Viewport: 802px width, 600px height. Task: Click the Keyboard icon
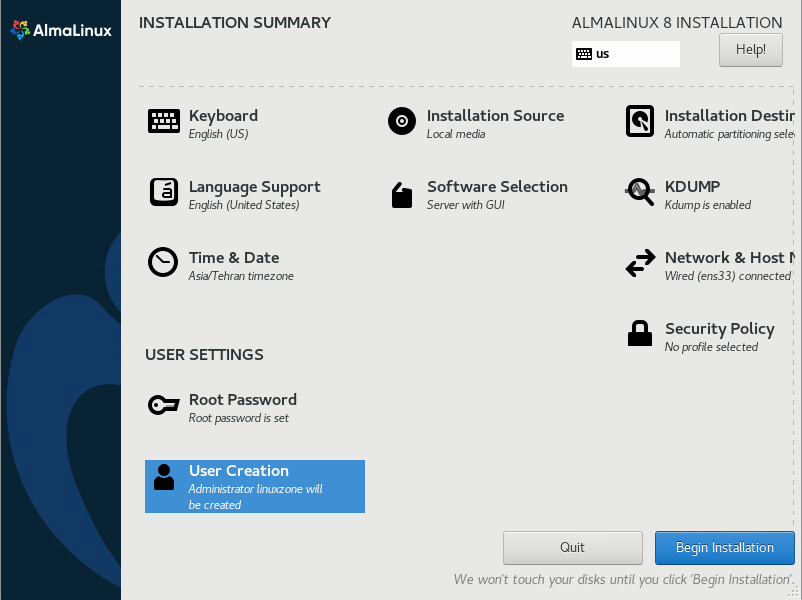pos(164,121)
